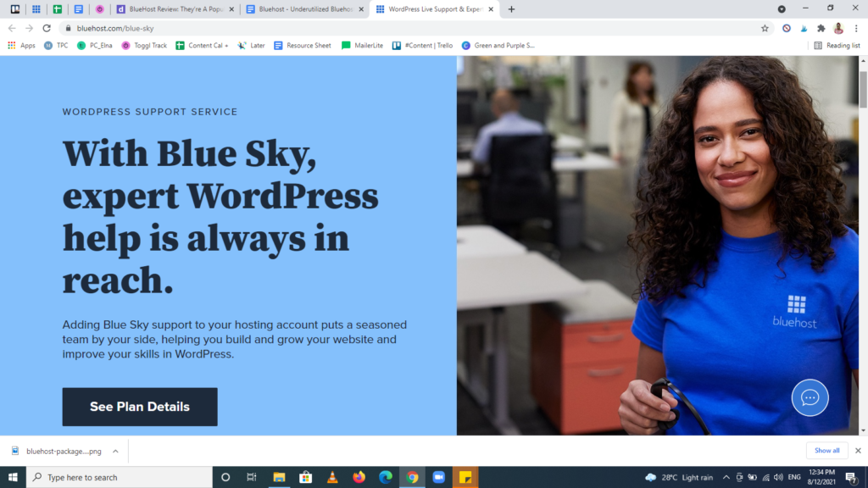This screenshot has width=868, height=488.
Task: Open Firefox from taskbar
Action: pos(359,477)
